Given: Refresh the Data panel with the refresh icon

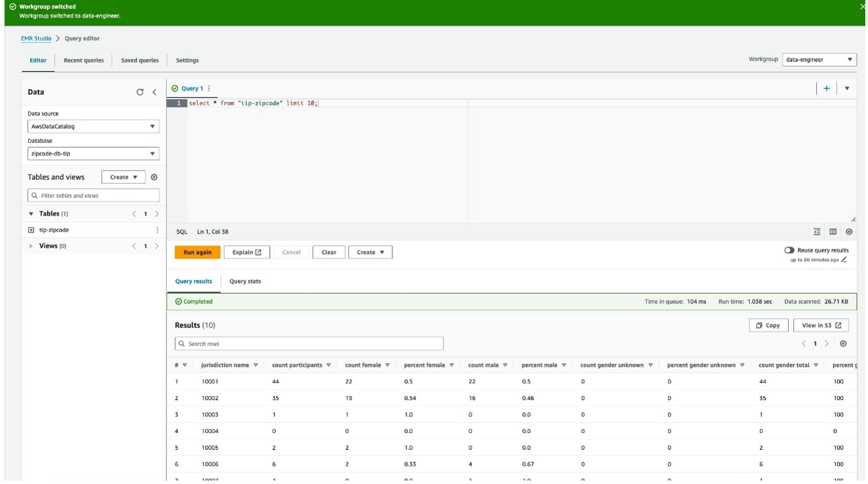Looking at the screenshot, I should click(x=140, y=91).
